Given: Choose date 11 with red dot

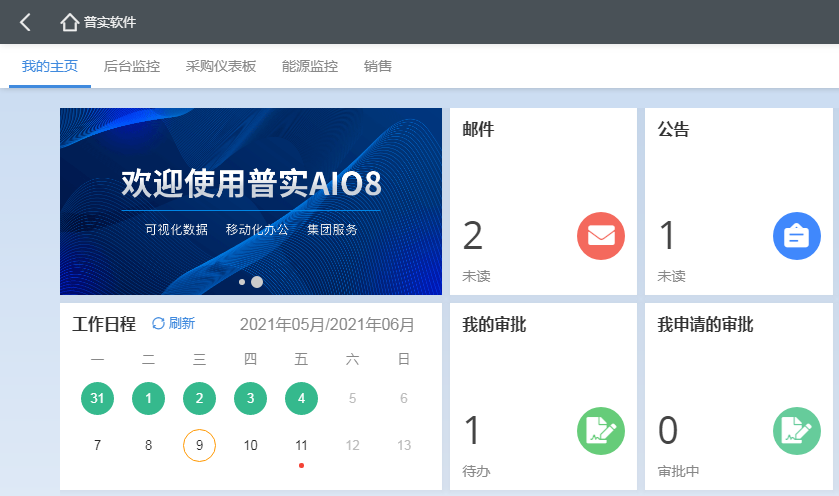Looking at the screenshot, I should (x=301, y=445).
